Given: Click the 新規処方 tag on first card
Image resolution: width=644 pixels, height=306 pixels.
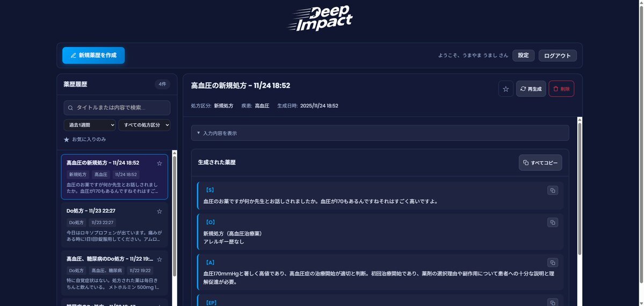Looking at the screenshot, I should pyautogui.click(x=78, y=174).
